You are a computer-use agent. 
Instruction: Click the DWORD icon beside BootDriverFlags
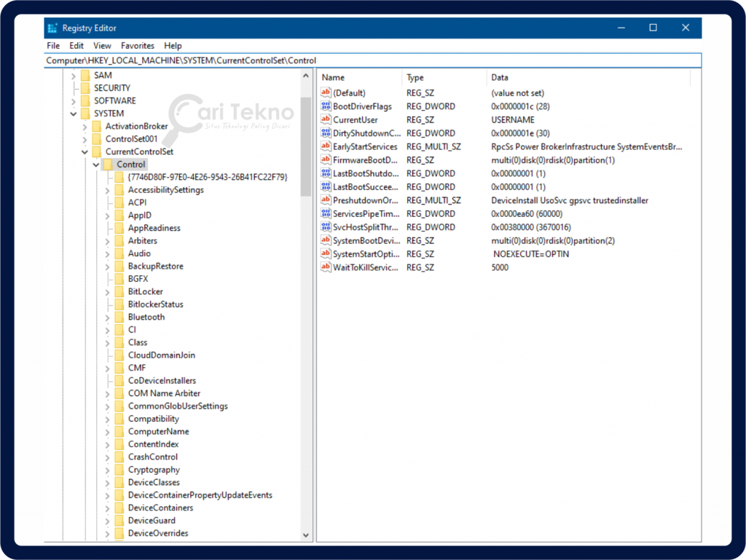326,106
